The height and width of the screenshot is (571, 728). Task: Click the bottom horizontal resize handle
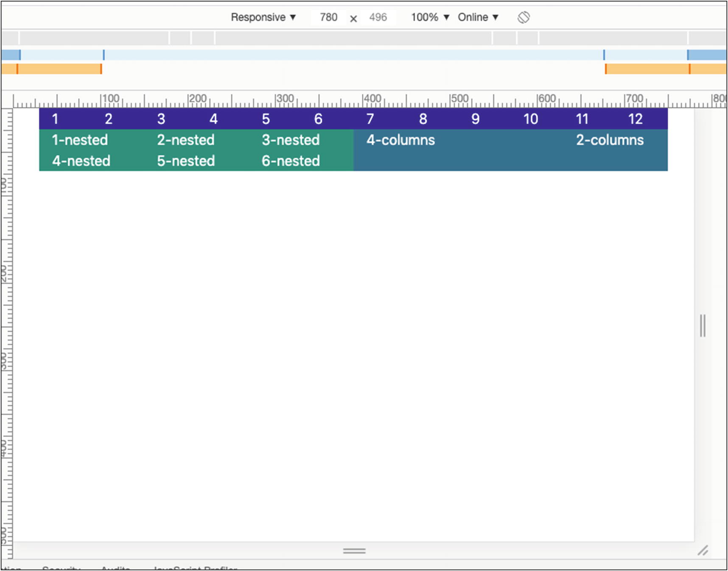[354, 551]
